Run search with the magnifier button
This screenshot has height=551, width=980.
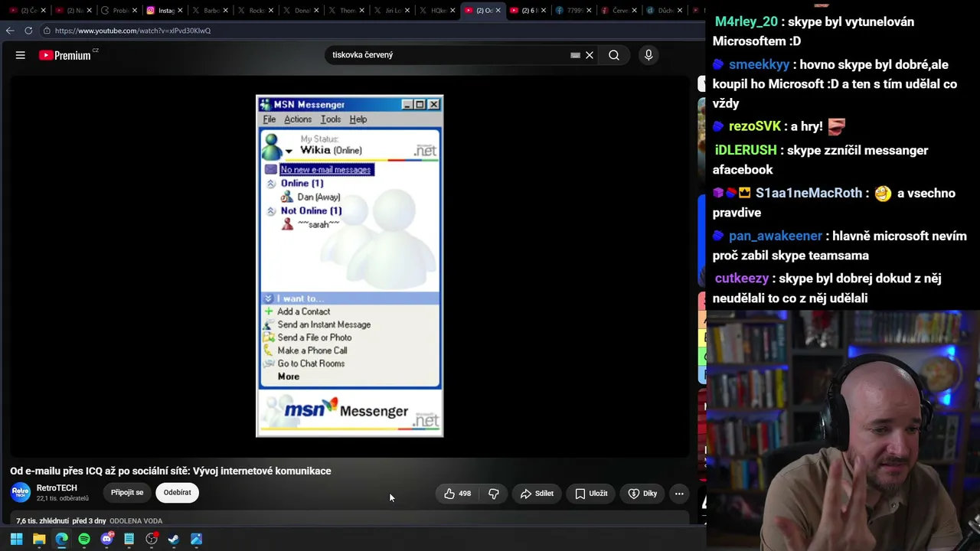614,55
